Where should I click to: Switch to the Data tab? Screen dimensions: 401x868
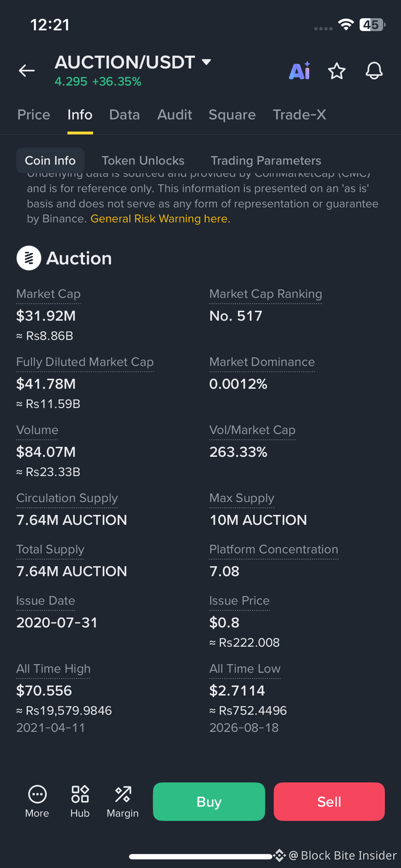(x=124, y=115)
